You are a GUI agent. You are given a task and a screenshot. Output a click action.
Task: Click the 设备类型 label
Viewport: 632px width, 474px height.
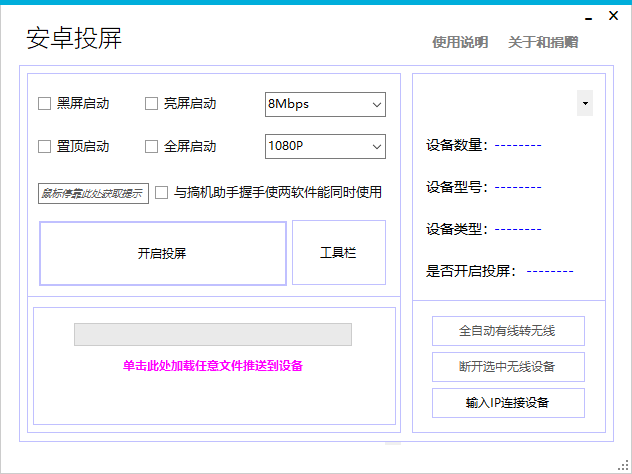click(x=457, y=229)
